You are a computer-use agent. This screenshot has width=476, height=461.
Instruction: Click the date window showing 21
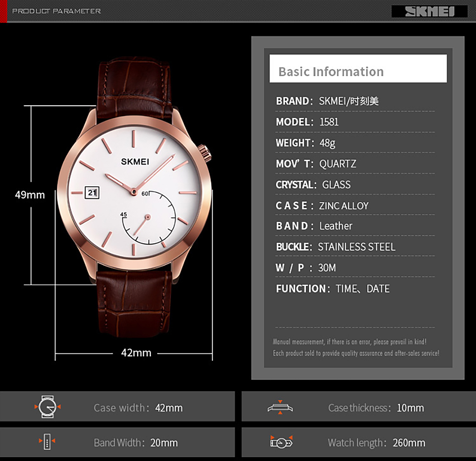(x=92, y=193)
